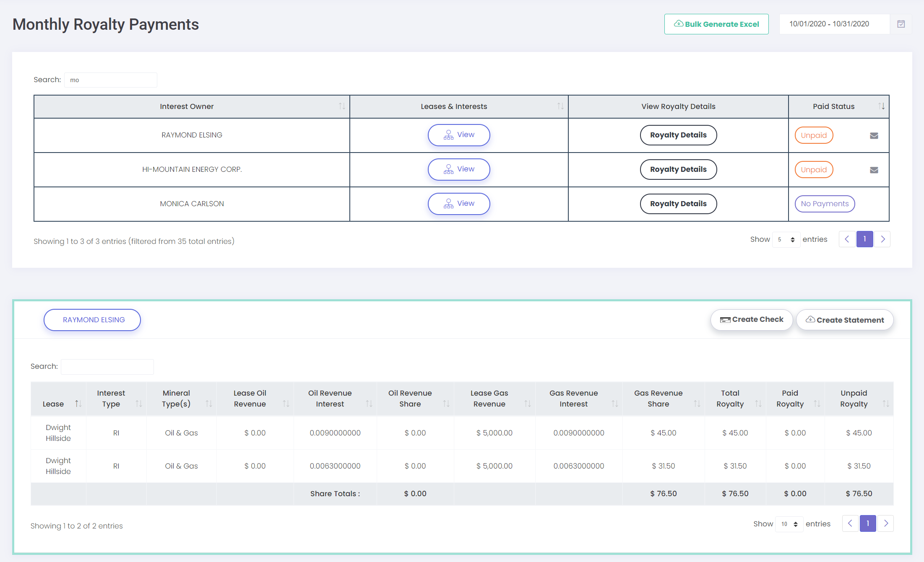Image resolution: width=924 pixels, height=562 pixels.
Task: Go to page 1 in upper pagination
Action: pyautogui.click(x=864, y=239)
